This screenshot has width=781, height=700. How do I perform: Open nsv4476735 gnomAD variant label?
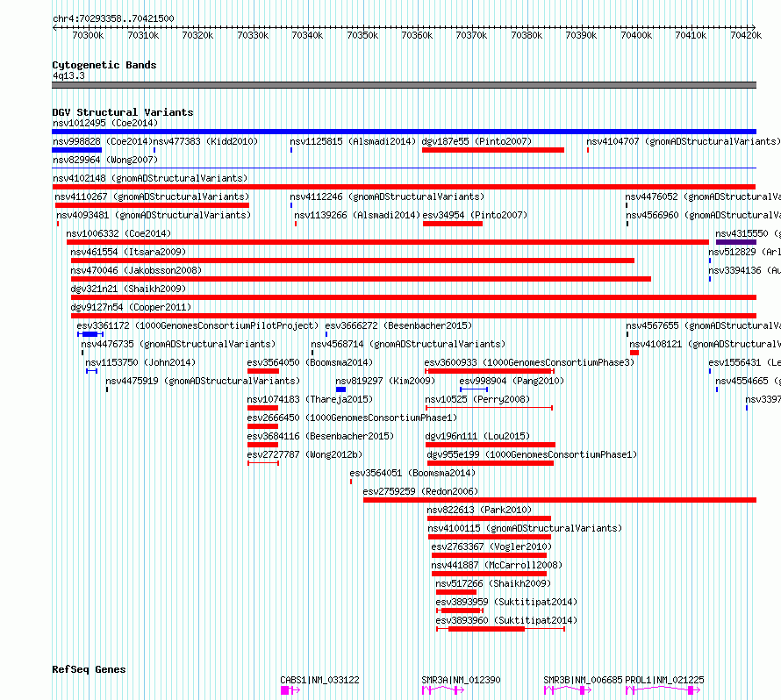[x=178, y=344]
